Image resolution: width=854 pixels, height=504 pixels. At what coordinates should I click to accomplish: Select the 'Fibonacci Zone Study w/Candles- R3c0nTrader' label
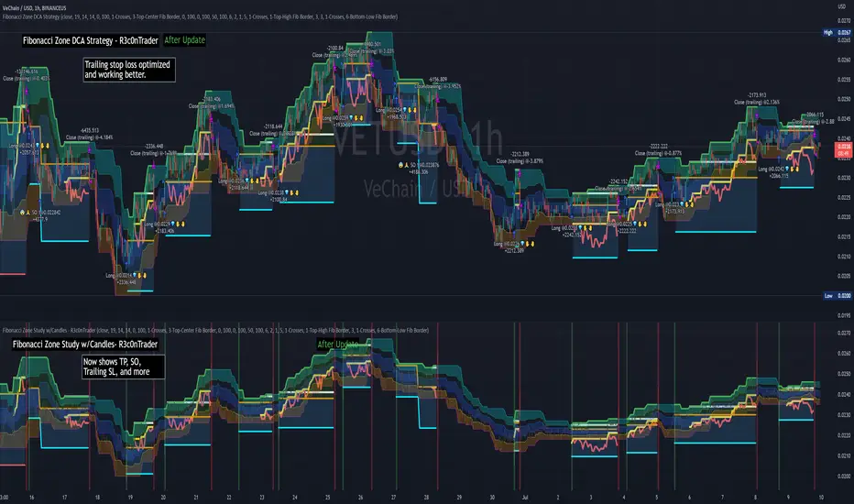tap(85, 345)
